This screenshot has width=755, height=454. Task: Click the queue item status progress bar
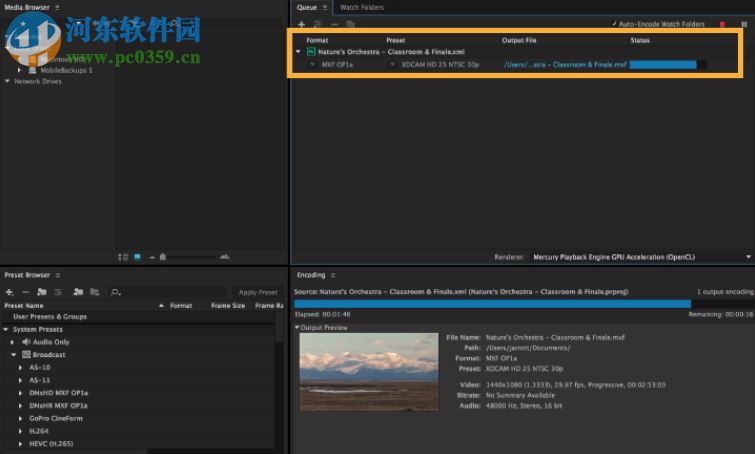(668, 65)
